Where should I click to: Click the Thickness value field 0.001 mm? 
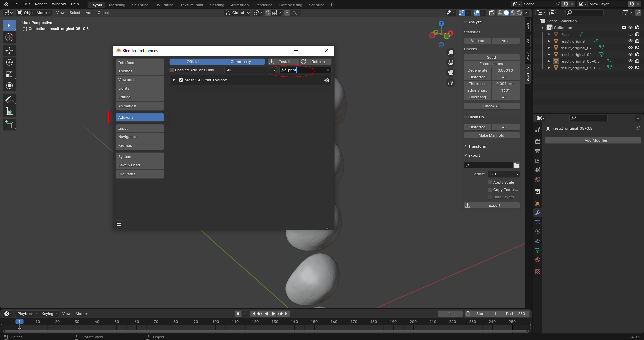(505, 84)
